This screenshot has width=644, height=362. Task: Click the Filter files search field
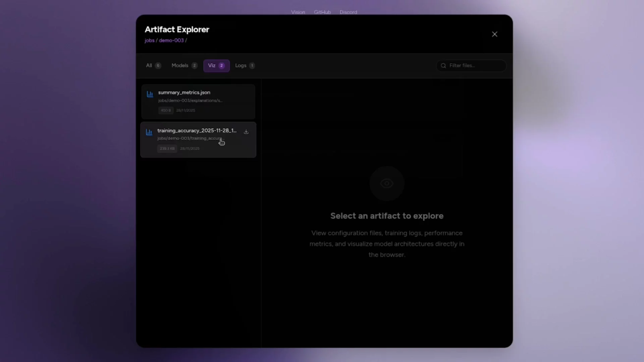471,66
